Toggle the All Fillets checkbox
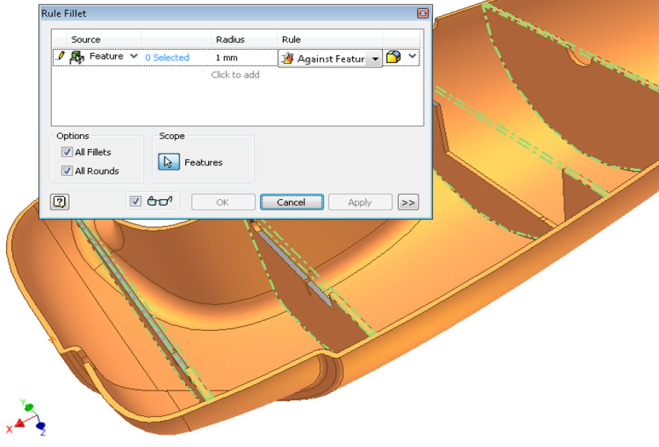The width and height of the screenshot is (659, 447). click(66, 152)
